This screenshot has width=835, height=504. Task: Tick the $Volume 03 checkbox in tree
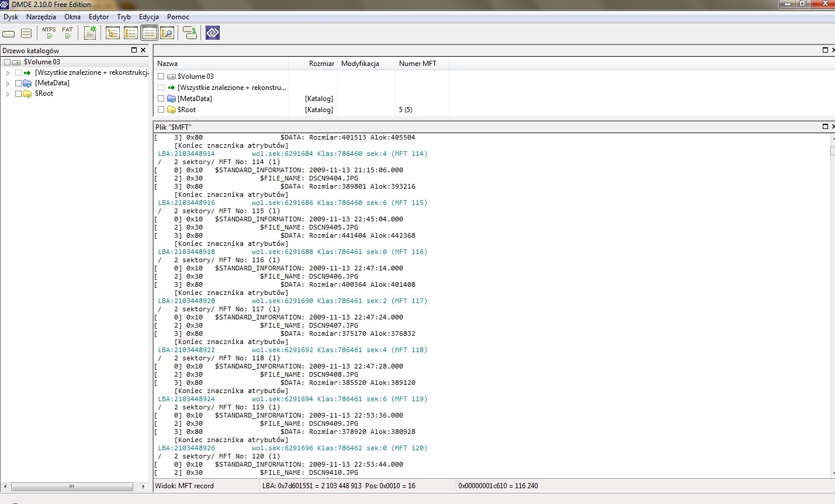(7, 62)
